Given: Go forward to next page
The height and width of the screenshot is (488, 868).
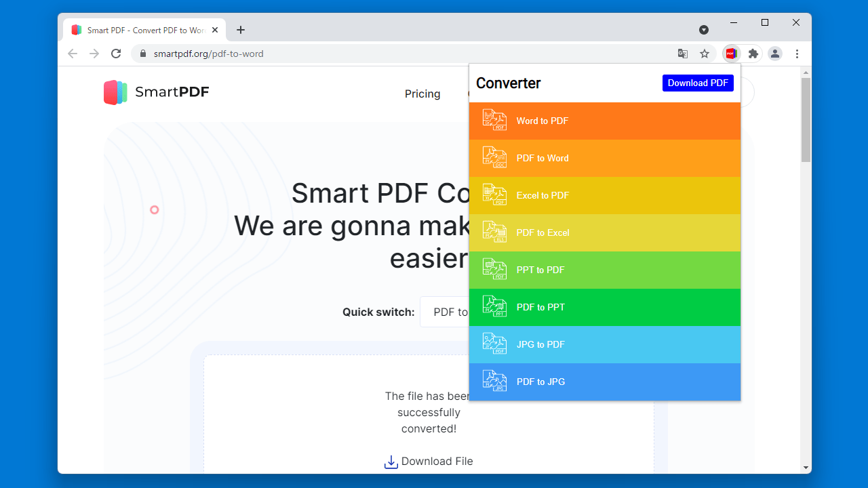Looking at the screenshot, I should [94, 54].
